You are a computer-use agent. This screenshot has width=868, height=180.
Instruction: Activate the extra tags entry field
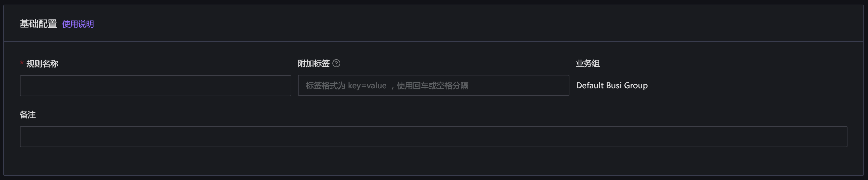433,86
